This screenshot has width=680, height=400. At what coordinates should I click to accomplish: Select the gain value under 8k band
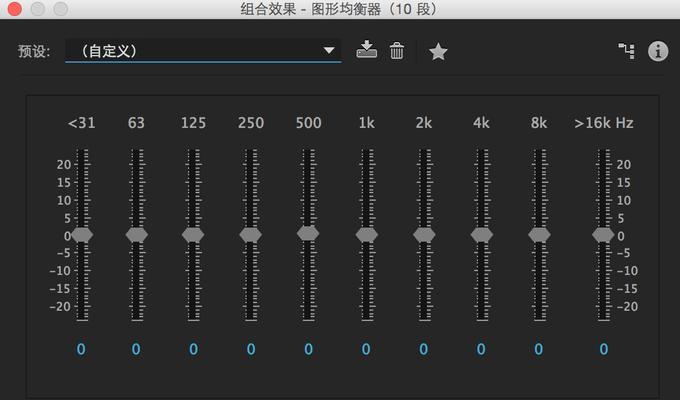(539, 349)
